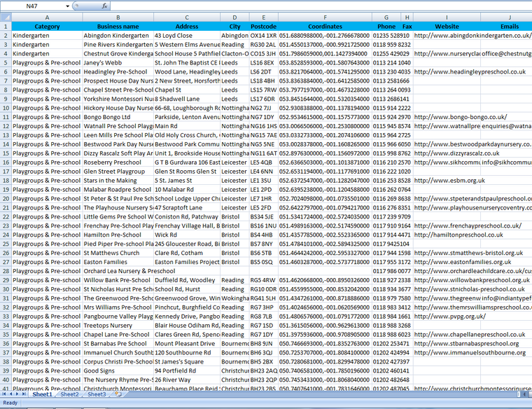Click the 43 Loyd Close address cell
Image resolution: width=532 pixels, height=409 pixels.
click(x=187, y=36)
